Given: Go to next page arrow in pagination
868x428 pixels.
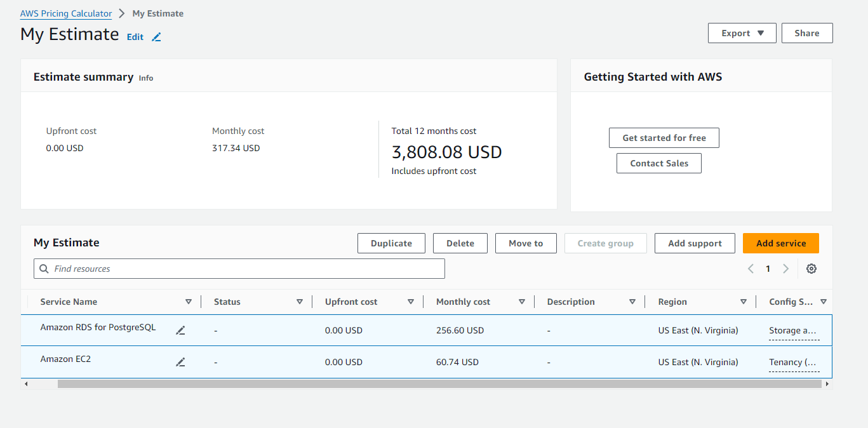Looking at the screenshot, I should tap(785, 269).
